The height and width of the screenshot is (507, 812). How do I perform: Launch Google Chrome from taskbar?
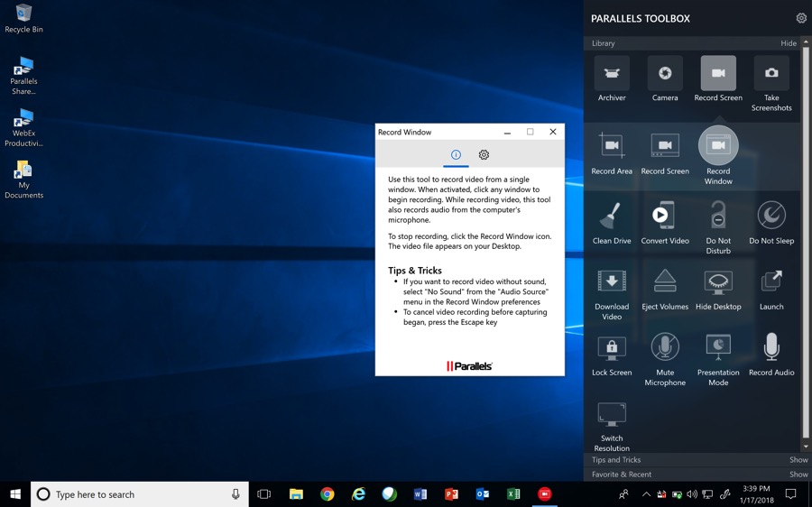327,494
